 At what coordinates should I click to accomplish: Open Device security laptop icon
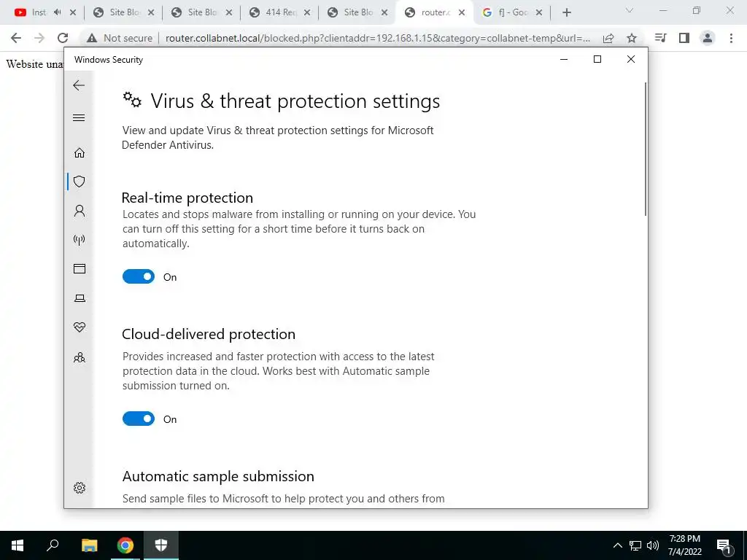click(79, 298)
